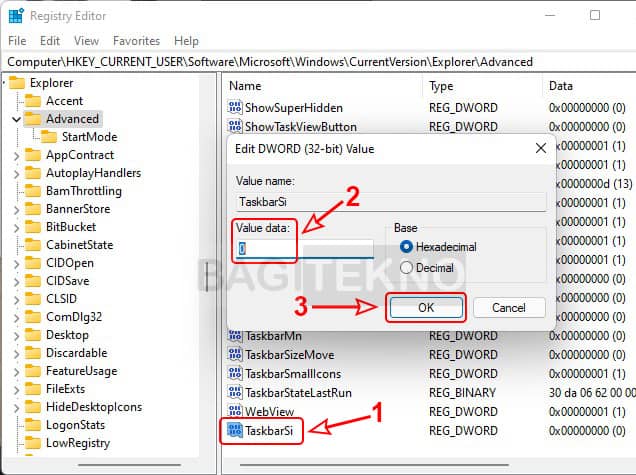The image size is (636, 475).
Task: Expand the HideDesktopIcons key
Action: point(16,408)
